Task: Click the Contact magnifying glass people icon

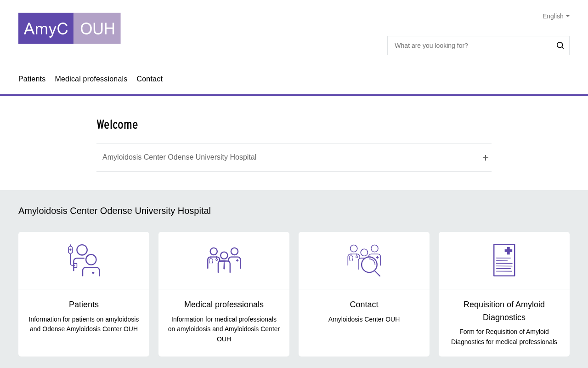Action: [x=364, y=260]
